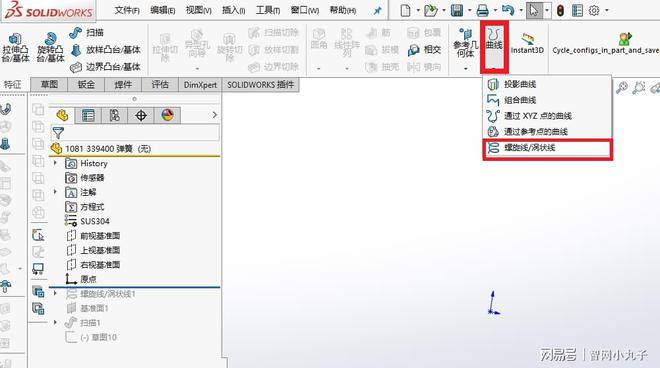Pin the menu bar with pushpin icon
This screenshot has width=660, height=368.
click(x=378, y=11)
